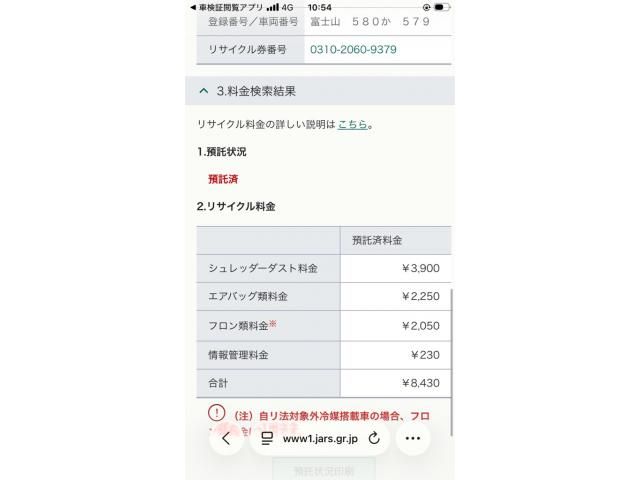Select the 合計 total row
This screenshot has width=640, height=480.
pos(324,383)
